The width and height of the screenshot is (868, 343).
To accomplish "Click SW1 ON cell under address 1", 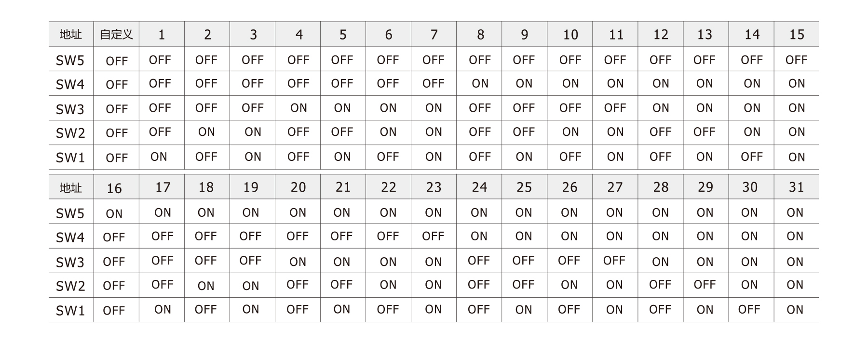I will tap(159, 157).
